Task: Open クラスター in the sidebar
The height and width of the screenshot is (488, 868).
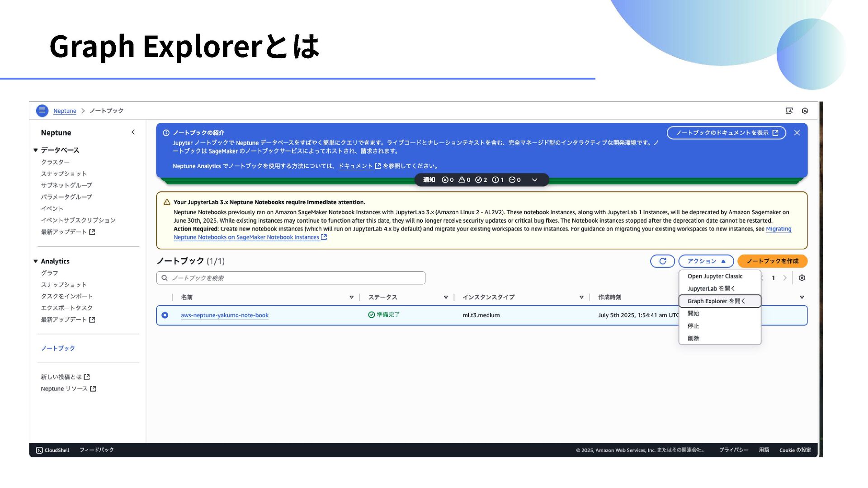Action: coord(55,162)
